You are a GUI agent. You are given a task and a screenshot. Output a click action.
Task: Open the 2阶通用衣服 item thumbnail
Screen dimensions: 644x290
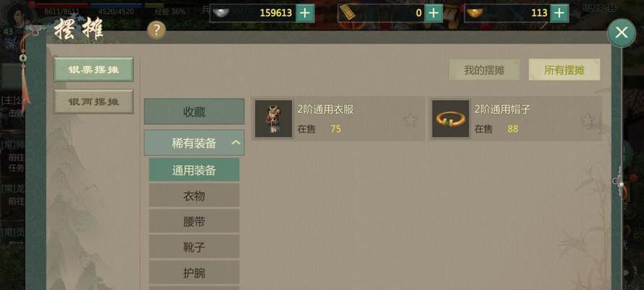click(x=274, y=119)
